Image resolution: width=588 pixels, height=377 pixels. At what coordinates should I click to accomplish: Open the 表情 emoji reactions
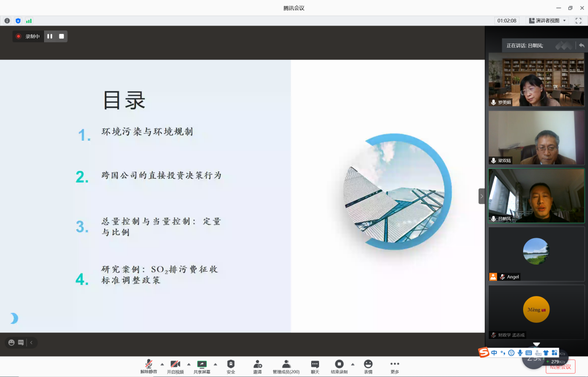pos(368,364)
